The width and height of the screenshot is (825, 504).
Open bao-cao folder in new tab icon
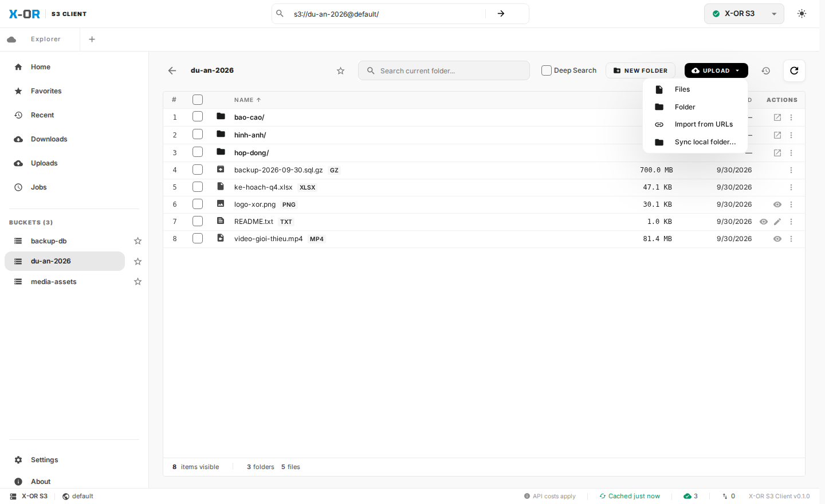coord(777,117)
